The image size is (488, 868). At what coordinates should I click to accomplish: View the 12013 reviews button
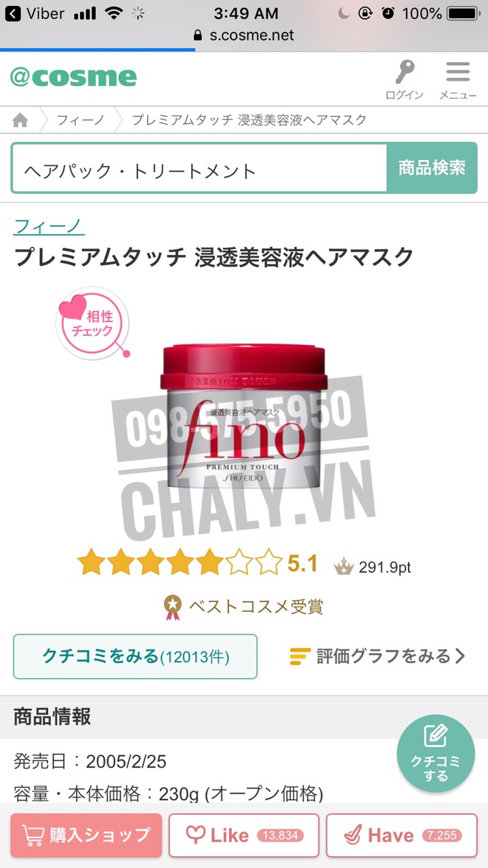(136, 656)
